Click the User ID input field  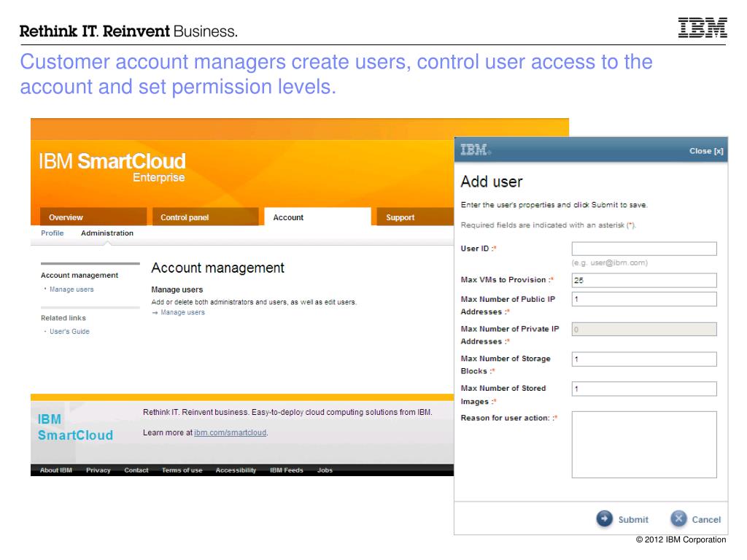[644, 249]
